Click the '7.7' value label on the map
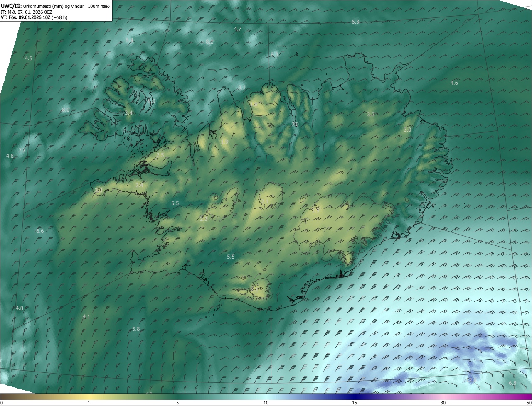Screen dimensions: 532x406 pos(22,150)
